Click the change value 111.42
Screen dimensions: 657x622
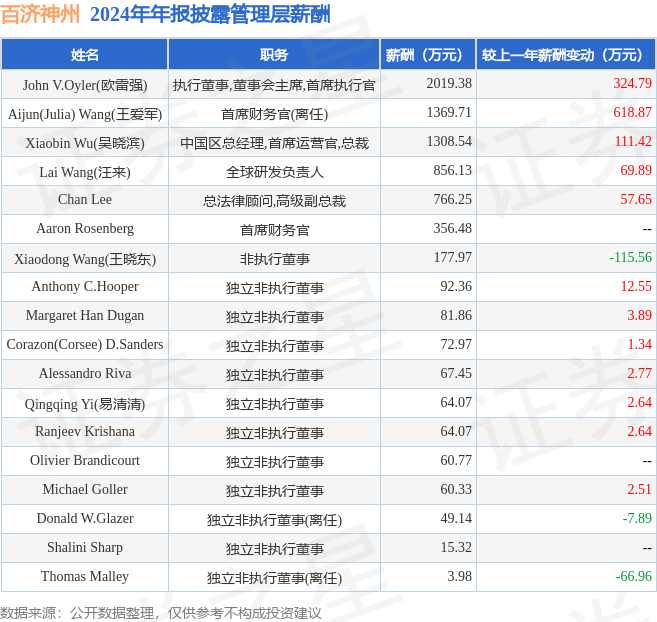point(633,141)
